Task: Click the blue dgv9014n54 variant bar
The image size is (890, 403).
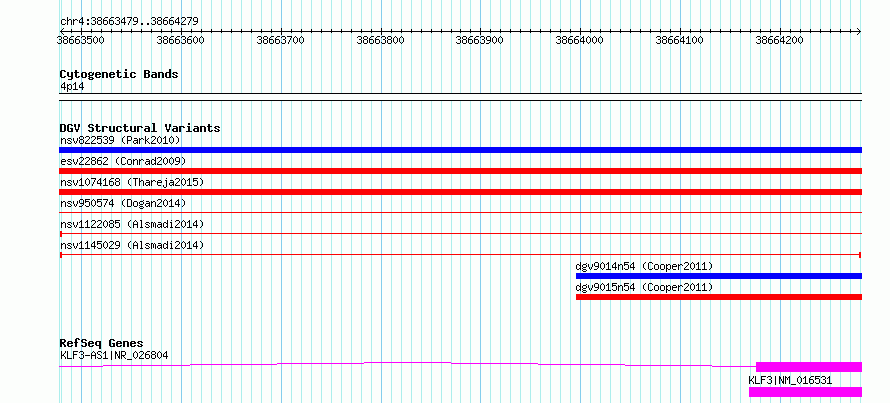Action: tap(719, 276)
